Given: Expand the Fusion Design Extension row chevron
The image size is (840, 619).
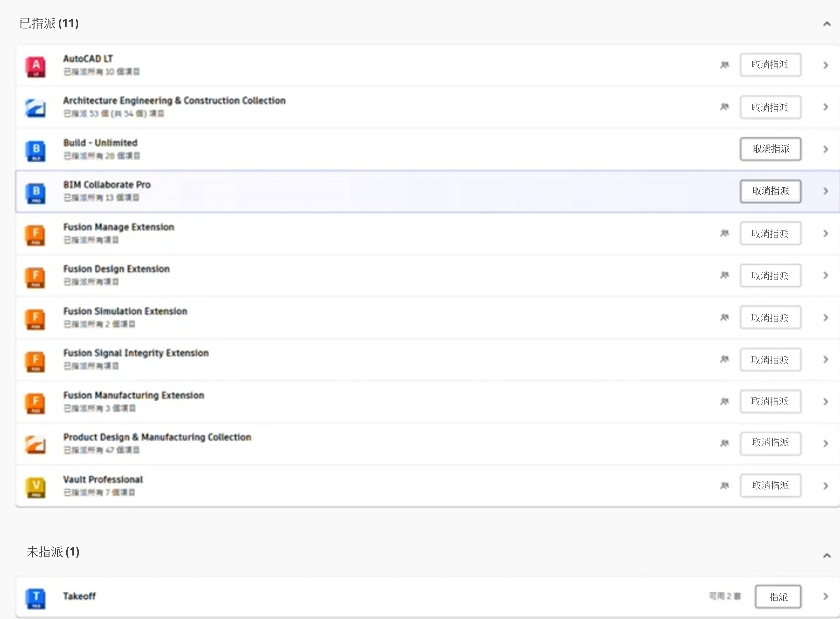Looking at the screenshot, I should pos(826,275).
